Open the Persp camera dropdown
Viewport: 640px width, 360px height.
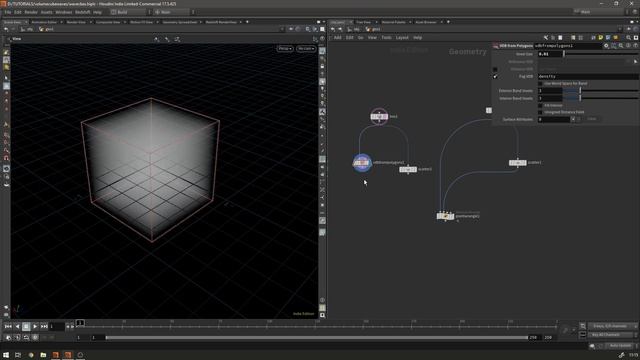[x=285, y=49]
